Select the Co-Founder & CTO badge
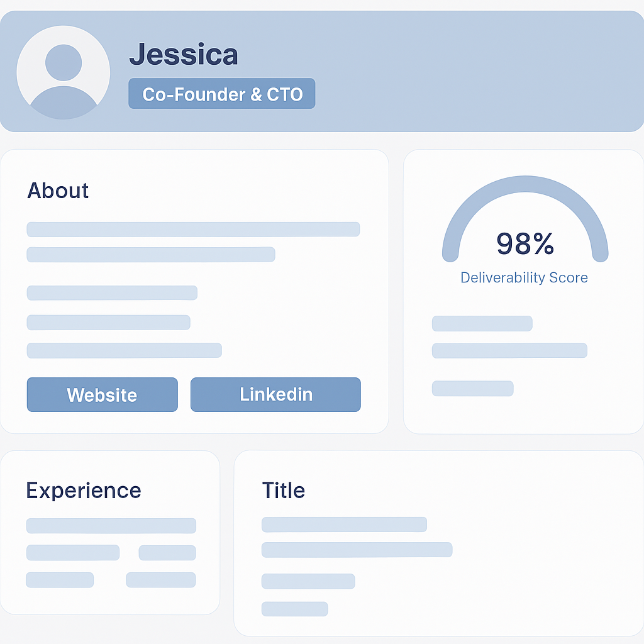 click(x=222, y=94)
